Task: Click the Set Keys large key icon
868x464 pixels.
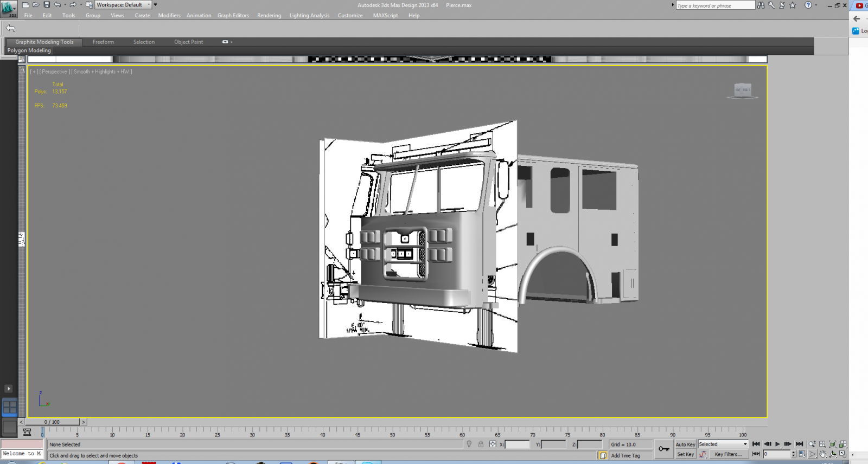Action: click(664, 449)
